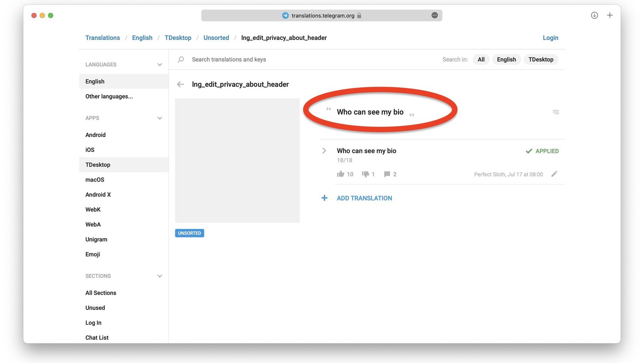The image size is (644, 363).
Task: Click the plus icon for Add Translation
Action: (x=324, y=198)
